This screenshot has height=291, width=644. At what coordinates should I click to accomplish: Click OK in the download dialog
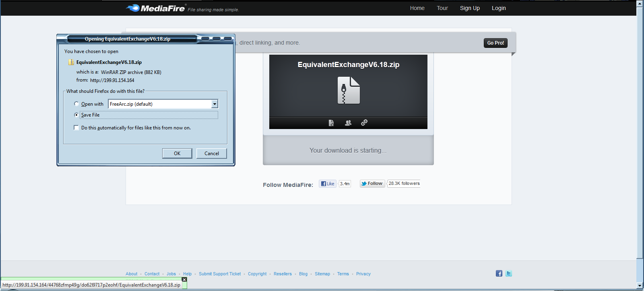177,154
